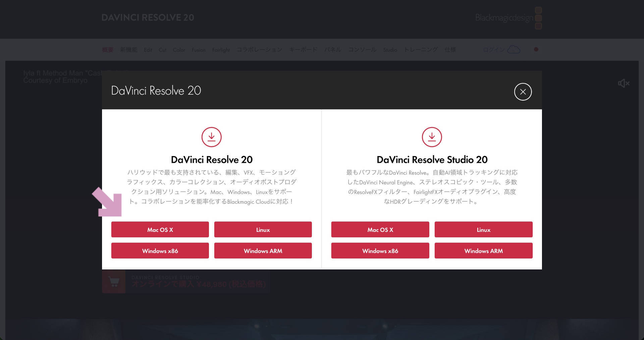
Task: Open the red region selector icon near the login
Action: [x=536, y=49]
